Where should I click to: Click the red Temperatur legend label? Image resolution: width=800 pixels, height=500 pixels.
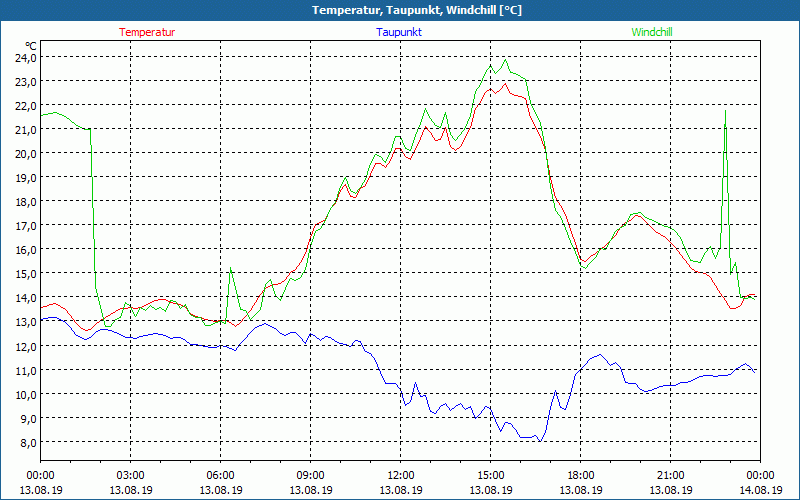click(147, 32)
